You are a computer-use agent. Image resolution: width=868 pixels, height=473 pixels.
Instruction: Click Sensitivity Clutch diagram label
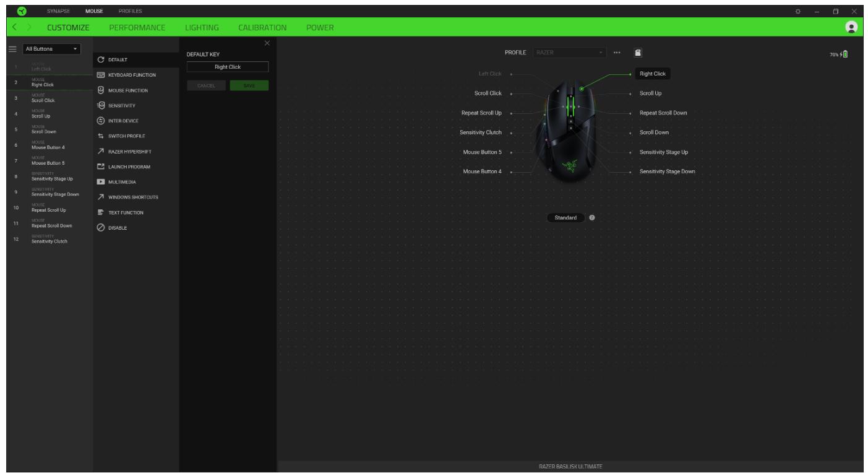pos(481,132)
